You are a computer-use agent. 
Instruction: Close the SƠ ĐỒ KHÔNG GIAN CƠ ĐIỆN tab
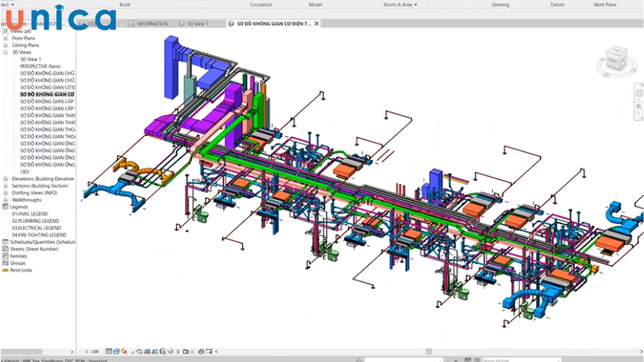click(316, 23)
